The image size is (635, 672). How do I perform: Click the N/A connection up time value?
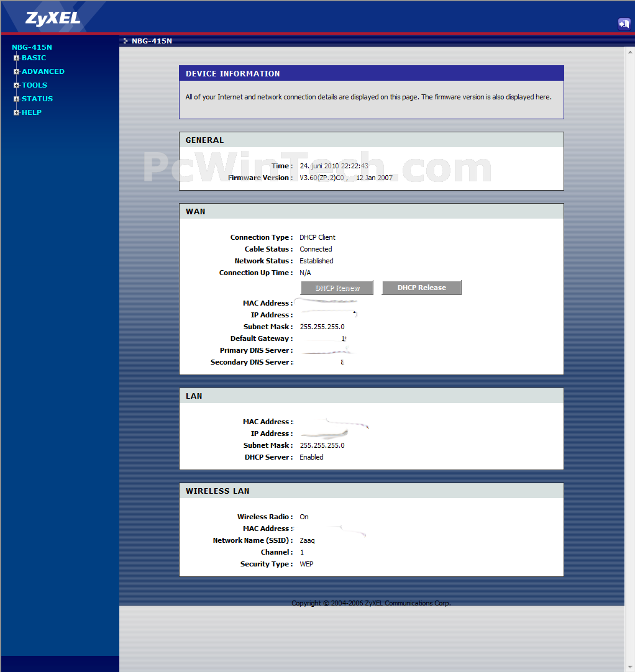click(x=305, y=273)
